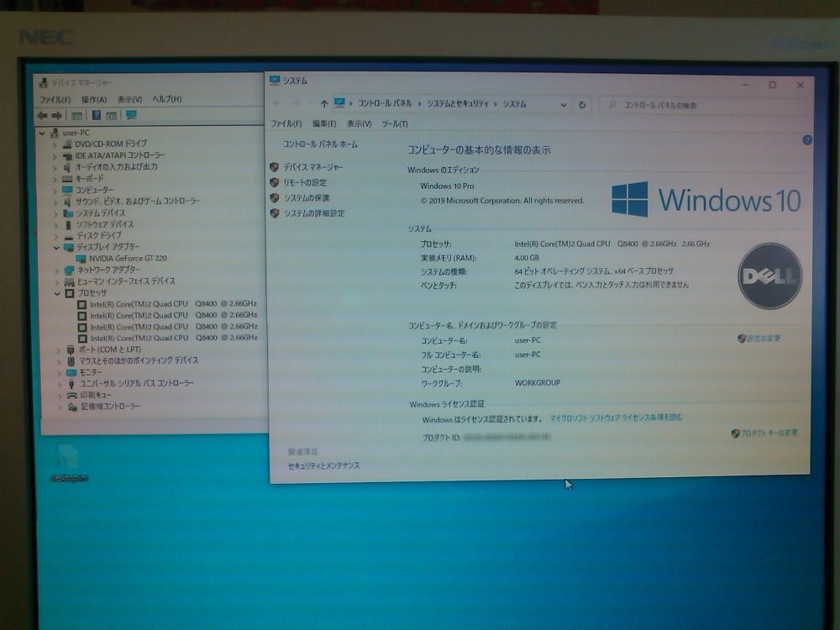Screen dimensions: 840x630
Task: Refresh the System control panel page
Action: pos(582,105)
